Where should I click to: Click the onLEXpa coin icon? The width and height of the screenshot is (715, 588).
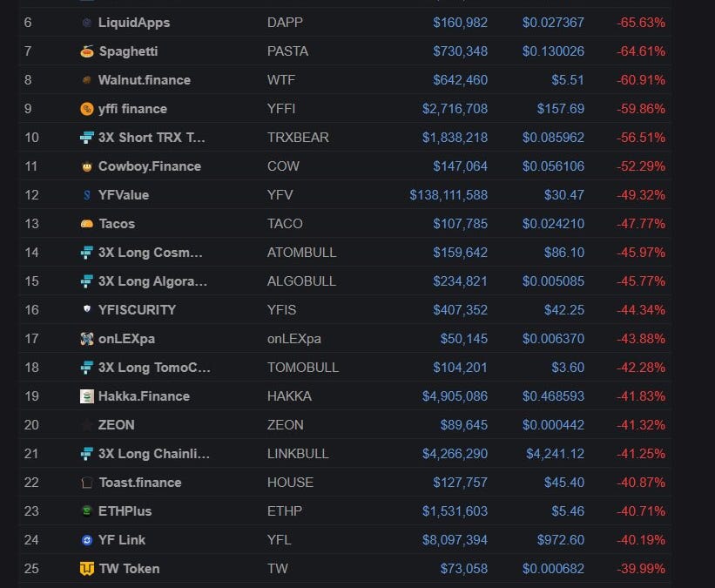point(86,339)
